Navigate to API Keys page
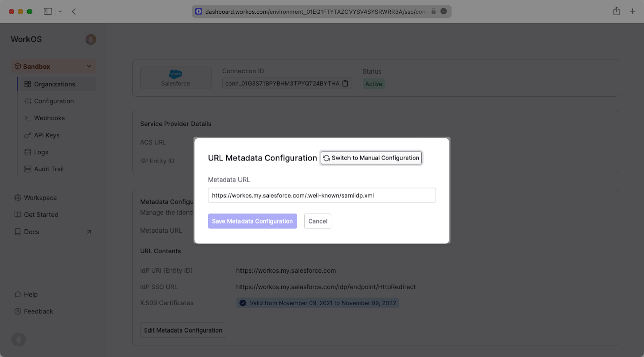Viewport: 644px width, 357px height. click(x=47, y=135)
